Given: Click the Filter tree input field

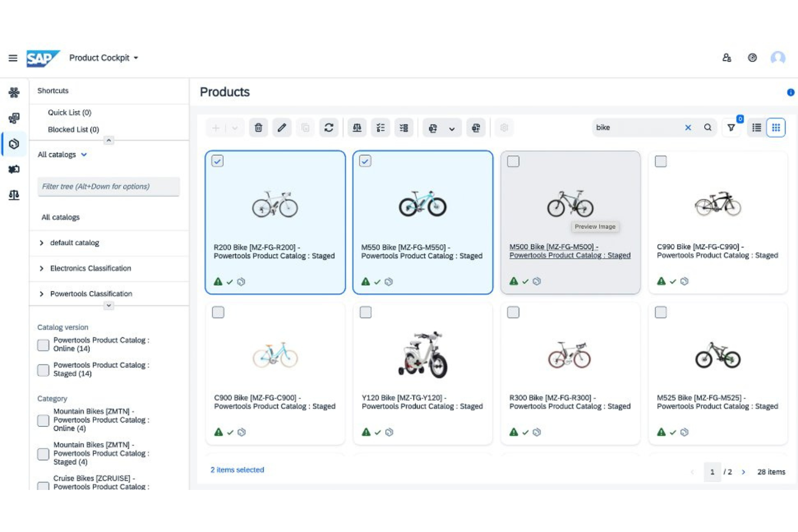Looking at the screenshot, I should pos(108,186).
